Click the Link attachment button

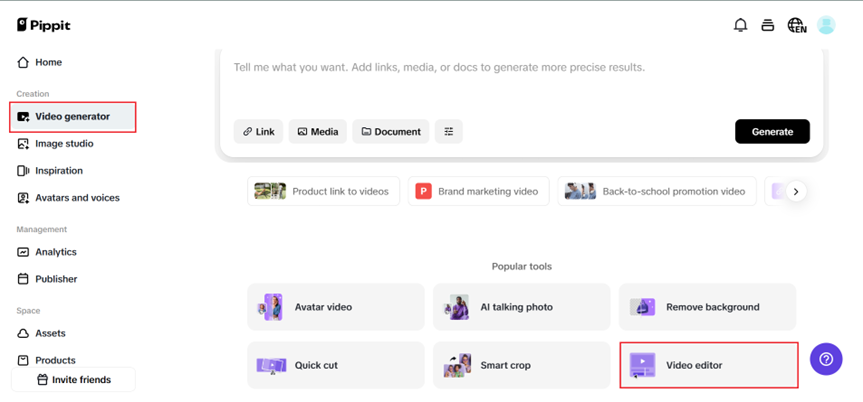(x=258, y=132)
